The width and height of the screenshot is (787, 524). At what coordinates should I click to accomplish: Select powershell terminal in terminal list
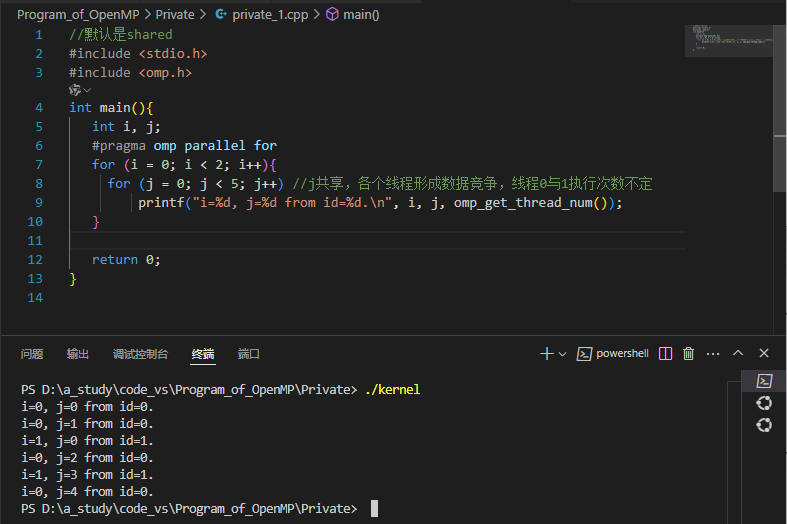pos(764,381)
